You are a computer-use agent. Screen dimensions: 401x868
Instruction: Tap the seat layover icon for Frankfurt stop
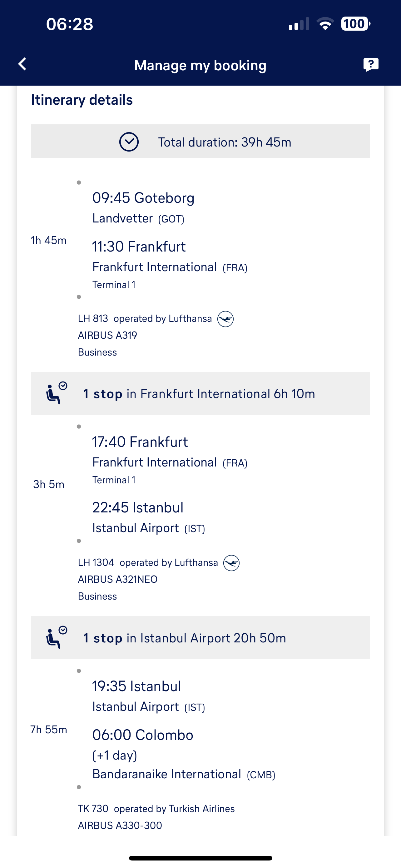click(x=56, y=393)
